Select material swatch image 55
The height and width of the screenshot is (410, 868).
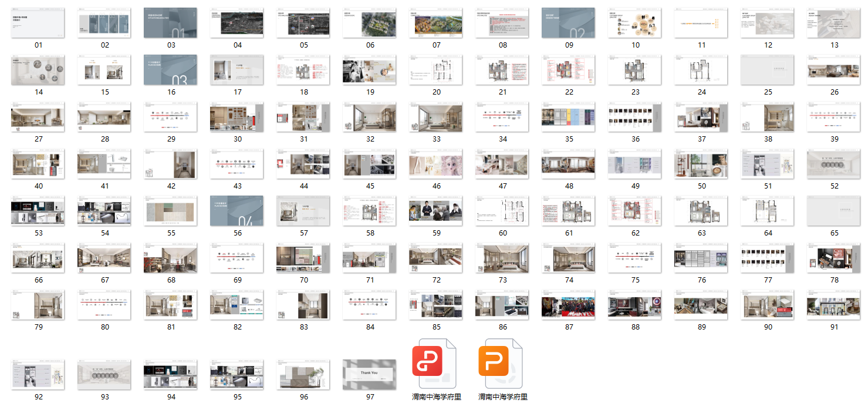click(x=171, y=211)
